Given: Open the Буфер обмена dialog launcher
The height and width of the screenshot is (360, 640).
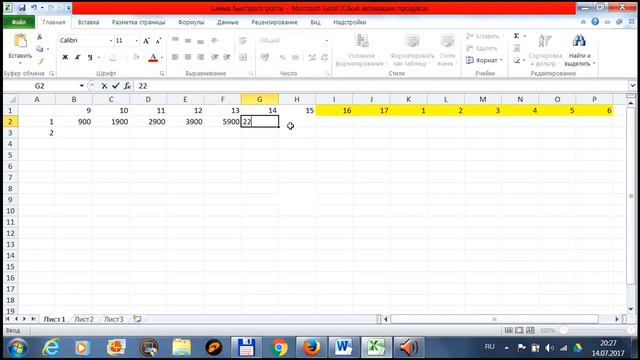Looking at the screenshot, I should pyautogui.click(x=51, y=73).
